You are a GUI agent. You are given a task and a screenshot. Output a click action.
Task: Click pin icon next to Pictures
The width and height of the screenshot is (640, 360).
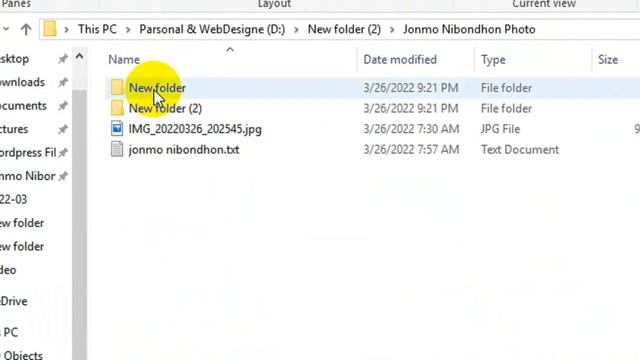coord(63,129)
